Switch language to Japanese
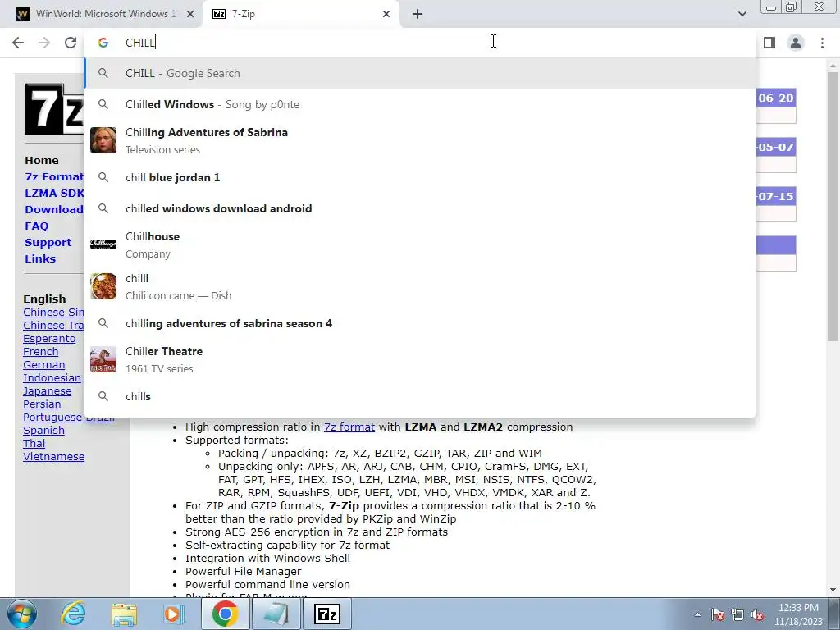 [47, 391]
